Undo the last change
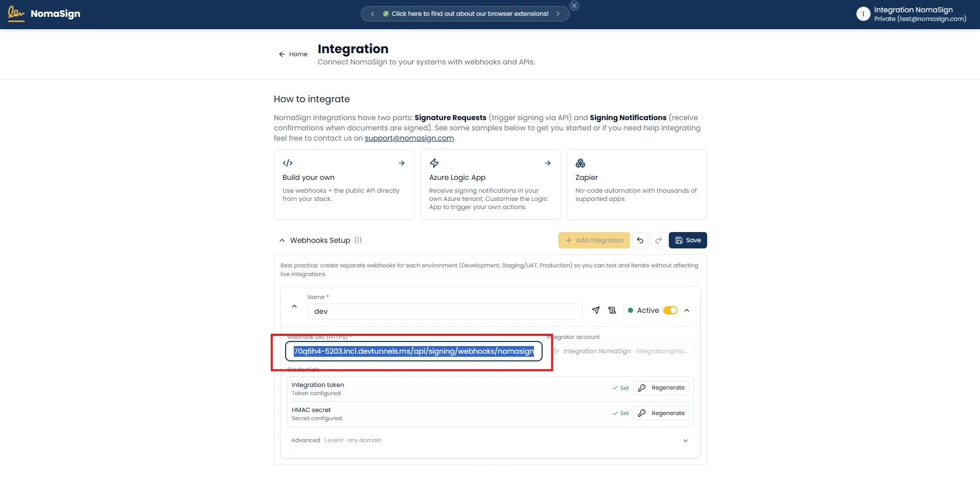 tap(640, 240)
